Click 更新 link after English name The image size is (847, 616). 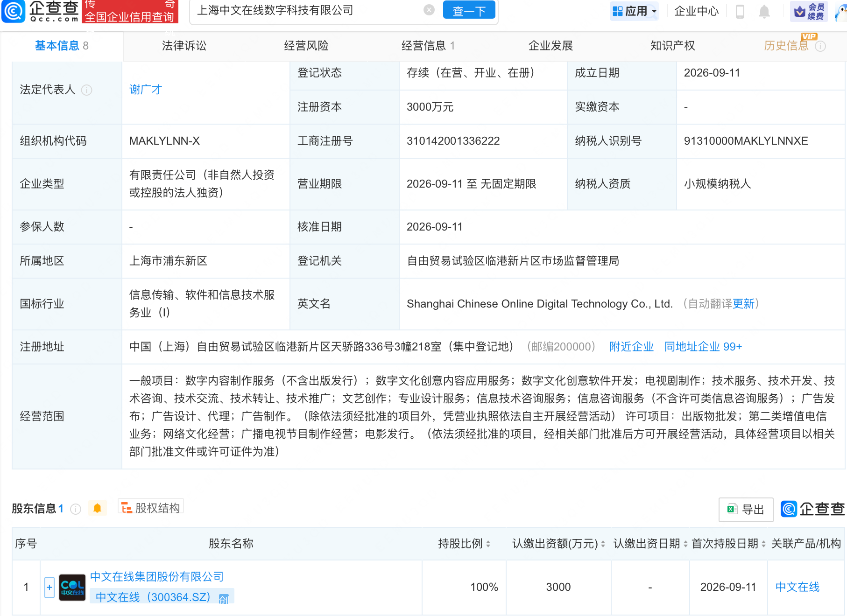[x=743, y=304]
